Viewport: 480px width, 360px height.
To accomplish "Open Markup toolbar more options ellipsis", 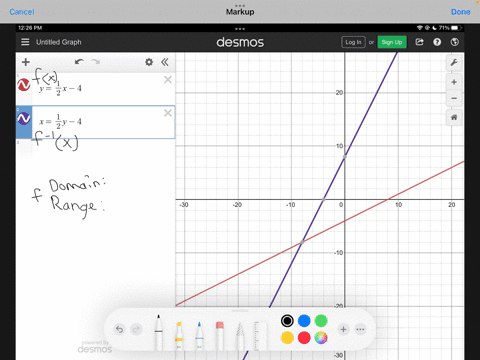I will point(360,329).
